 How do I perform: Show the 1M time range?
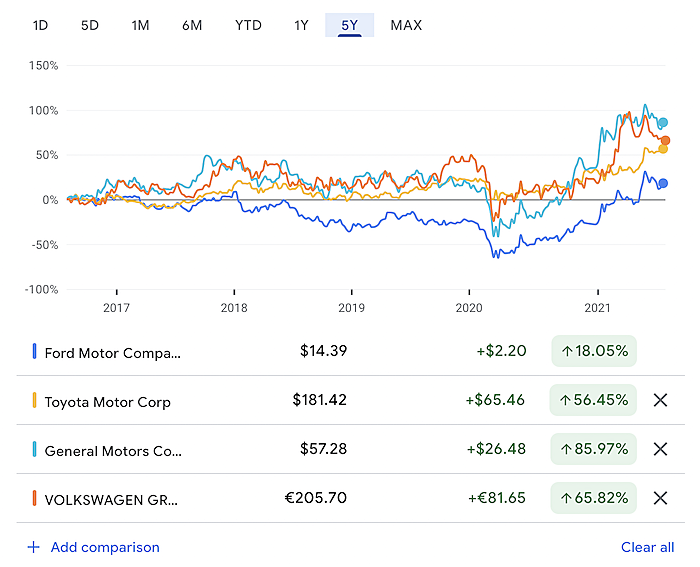click(x=140, y=25)
